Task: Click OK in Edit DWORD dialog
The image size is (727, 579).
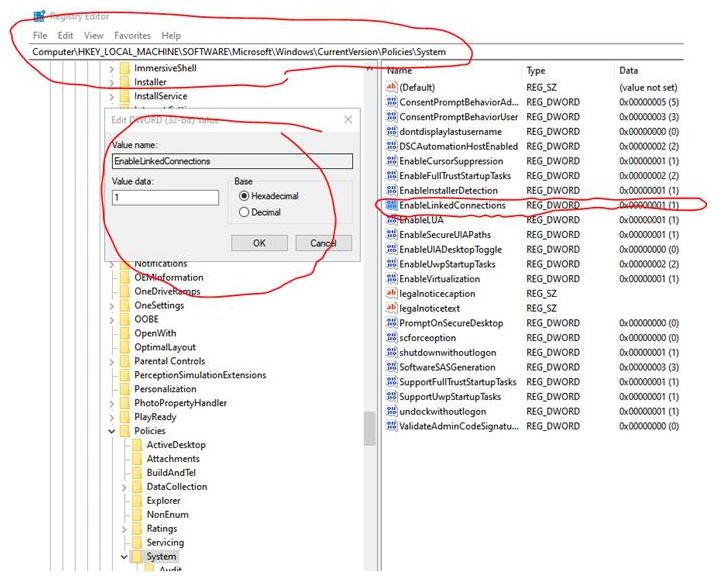Action: (x=259, y=243)
